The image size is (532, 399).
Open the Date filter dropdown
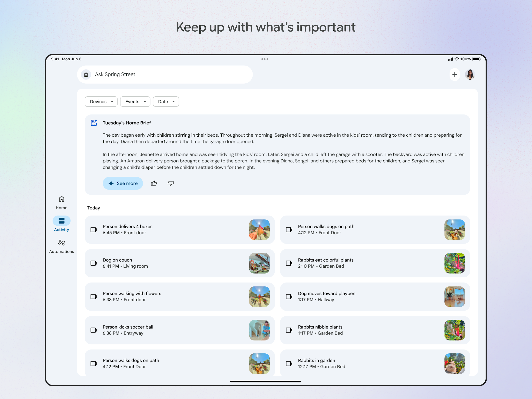pos(166,101)
